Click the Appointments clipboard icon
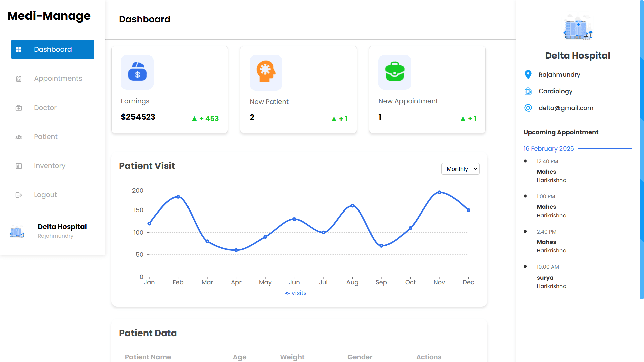Viewport: 644px width, 362px height. 19,79
